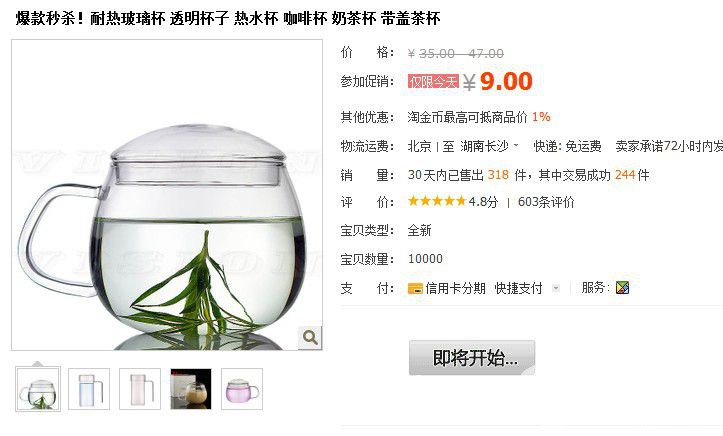This screenshot has width=723, height=436.
Task: Click the product title text at top
Action: [228, 18]
